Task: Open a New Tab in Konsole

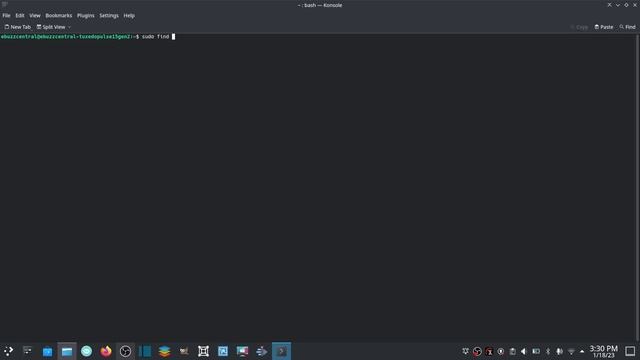Action: pos(18,27)
